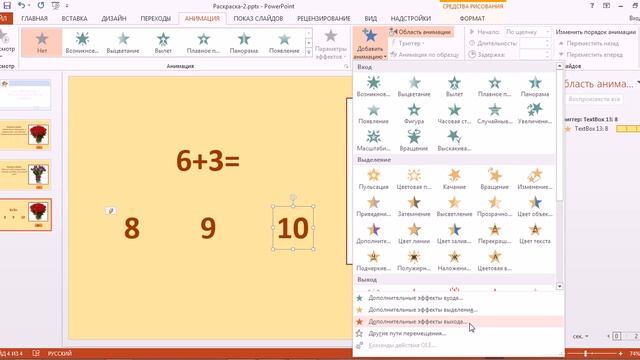Select the purple flowers slide thumbnail

pyautogui.click(x=26, y=175)
